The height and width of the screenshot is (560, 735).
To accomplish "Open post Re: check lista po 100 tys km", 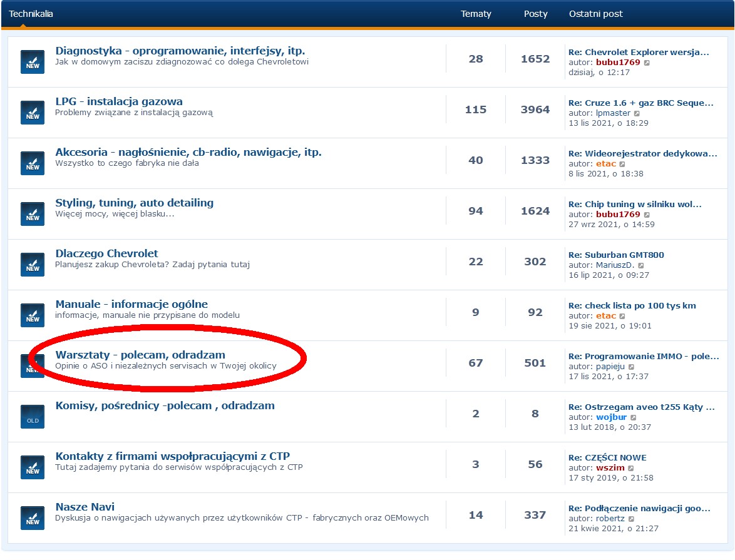I will tap(632, 305).
